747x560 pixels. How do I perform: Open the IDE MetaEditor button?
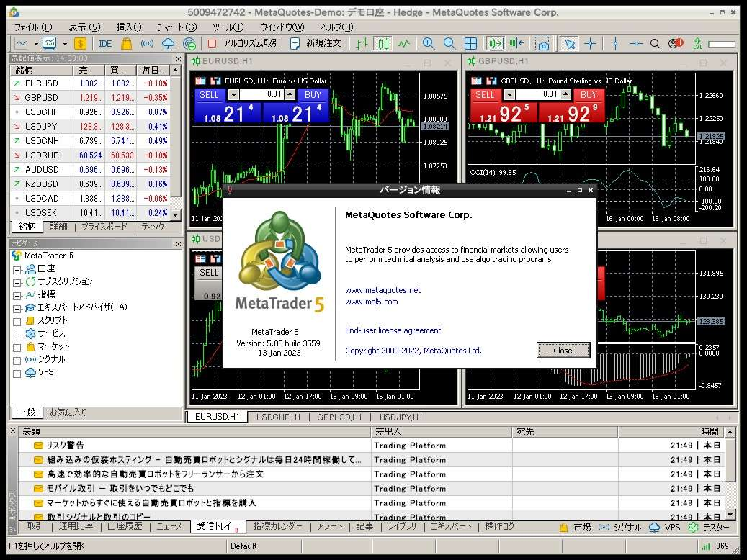click(105, 44)
